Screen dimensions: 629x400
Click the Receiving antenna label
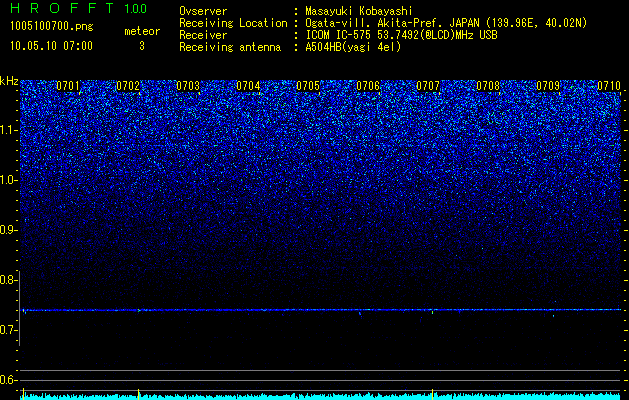point(230,47)
